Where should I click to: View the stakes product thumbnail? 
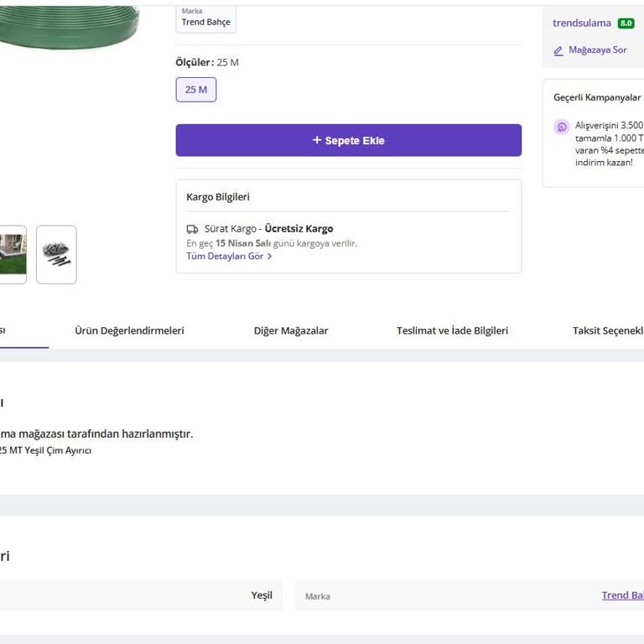[x=56, y=254]
